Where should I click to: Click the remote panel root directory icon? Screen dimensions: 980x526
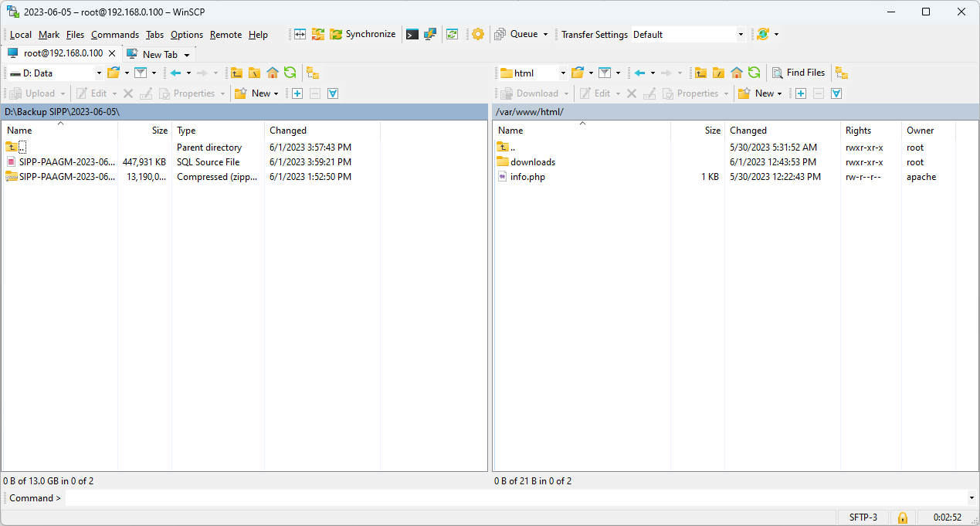pyautogui.click(x=718, y=73)
